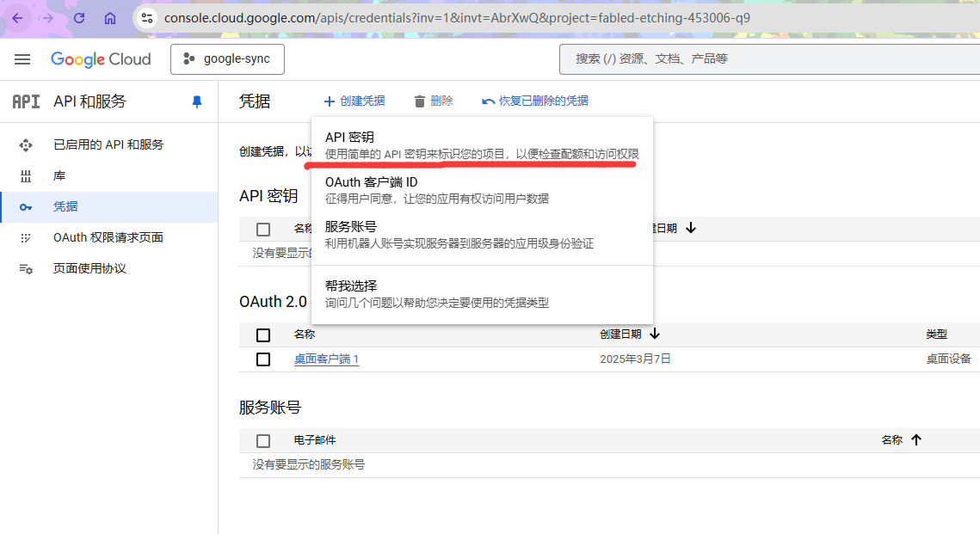Tick the API keys table header checkbox

[x=263, y=230]
